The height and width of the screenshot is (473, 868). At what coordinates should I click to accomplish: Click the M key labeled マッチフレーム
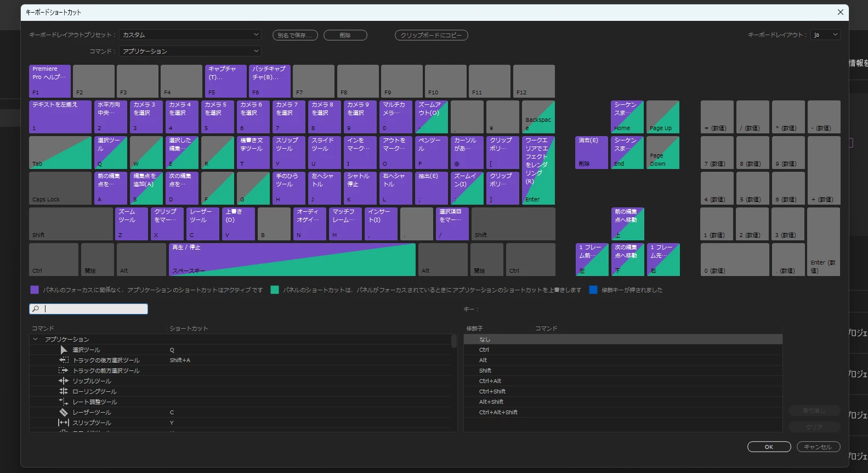click(345, 224)
